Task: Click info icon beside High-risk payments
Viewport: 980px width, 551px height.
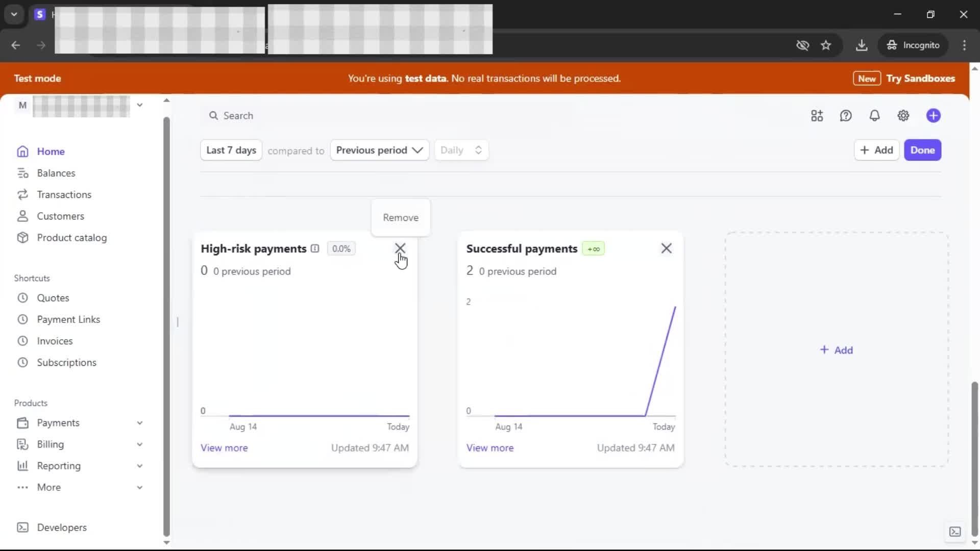Action: click(x=315, y=248)
